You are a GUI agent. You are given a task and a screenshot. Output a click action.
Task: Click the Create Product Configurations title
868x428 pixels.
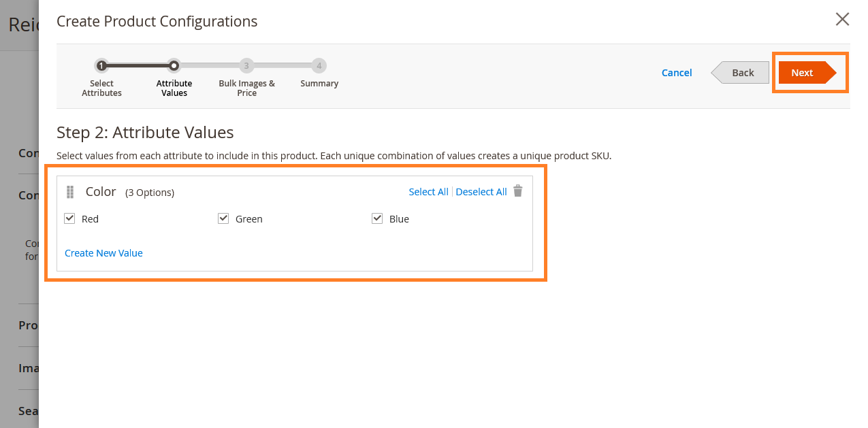[157, 21]
